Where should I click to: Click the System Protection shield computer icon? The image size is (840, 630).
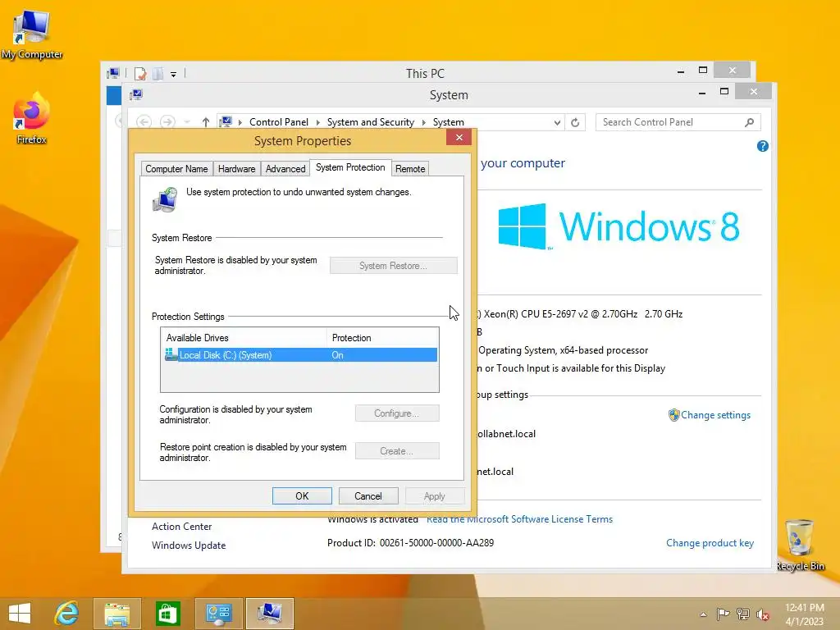165,199
